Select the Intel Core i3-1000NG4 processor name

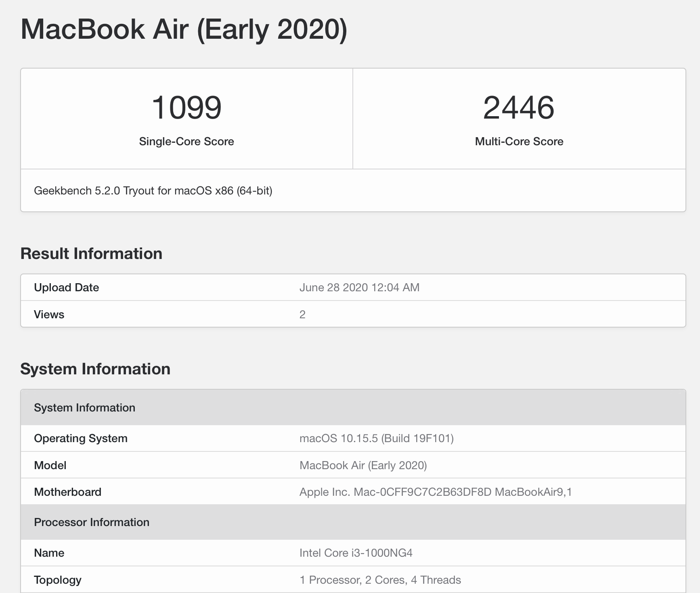tap(356, 553)
